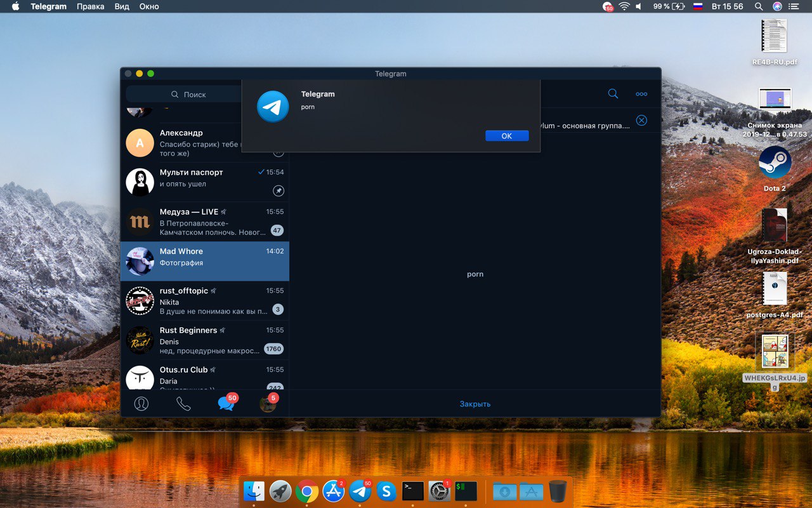Click the Russian flag input source icon
Image resolution: width=812 pixels, height=508 pixels.
pos(698,6)
